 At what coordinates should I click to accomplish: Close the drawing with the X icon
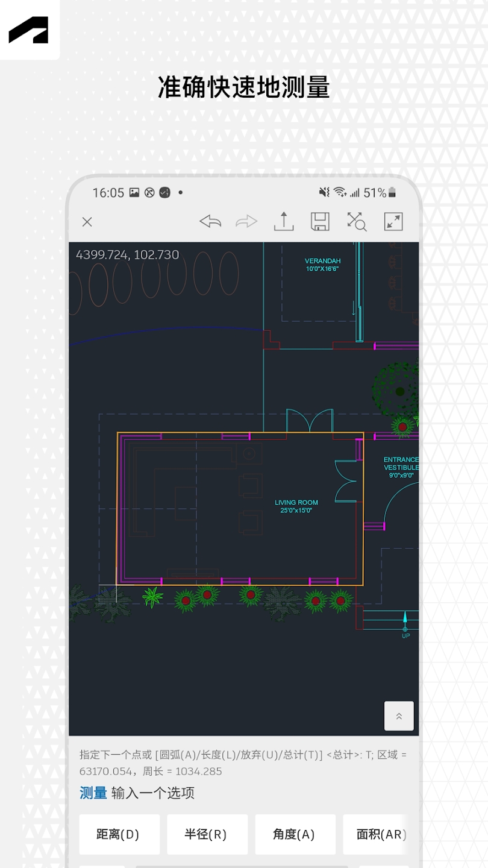point(87,222)
